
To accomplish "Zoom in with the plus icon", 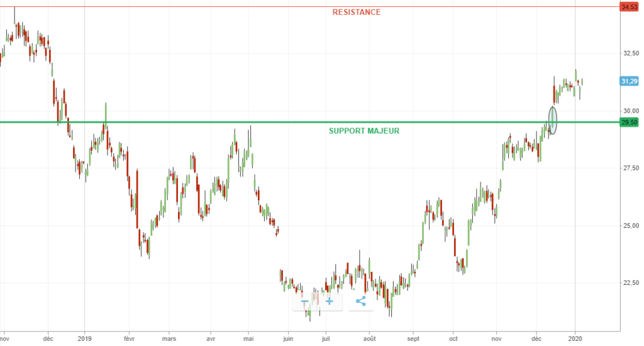I will coord(330,301).
